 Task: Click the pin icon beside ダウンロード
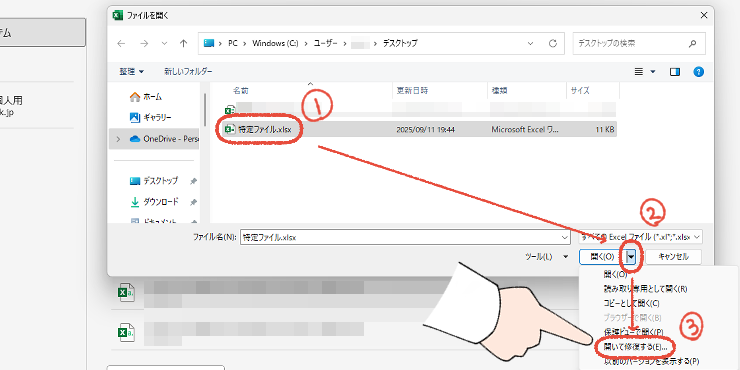click(193, 202)
